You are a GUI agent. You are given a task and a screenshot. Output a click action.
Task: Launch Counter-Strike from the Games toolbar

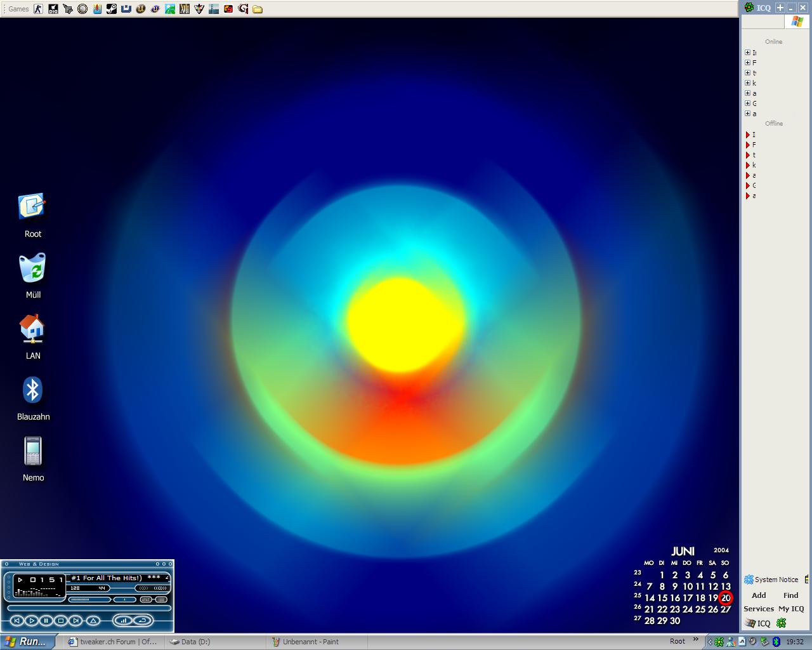coord(39,9)
